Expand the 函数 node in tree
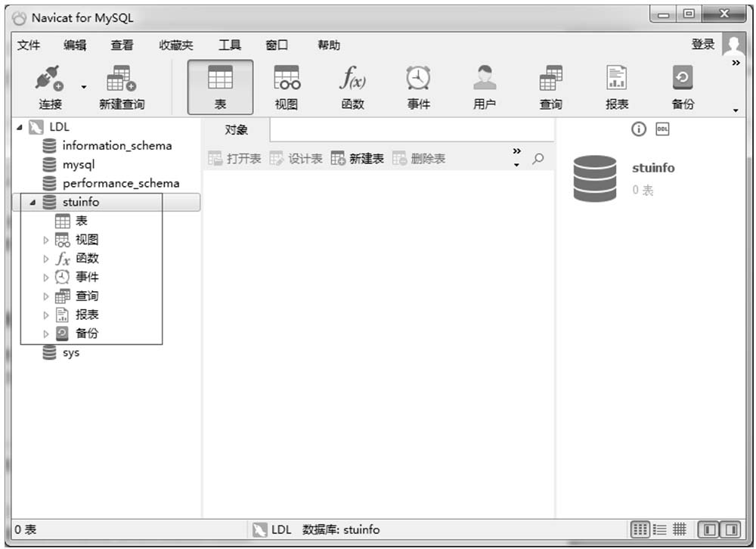The width and height of the screenshot is (756, 549). coord(46,259)
